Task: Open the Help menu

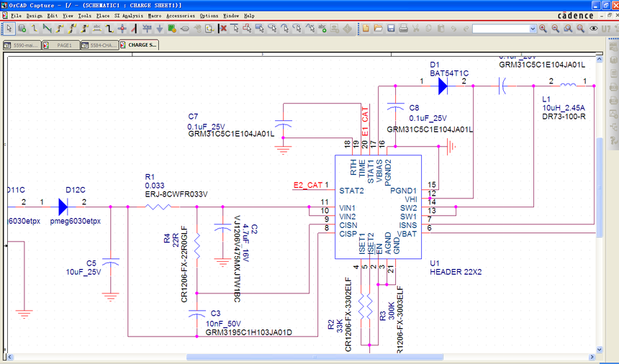Action: click(249, 16)
